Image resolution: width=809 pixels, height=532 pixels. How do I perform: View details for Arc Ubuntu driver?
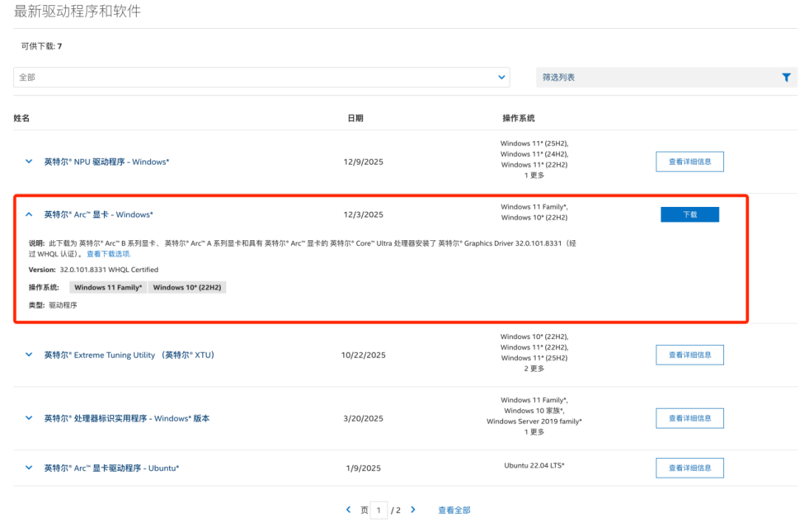(689, 468)
